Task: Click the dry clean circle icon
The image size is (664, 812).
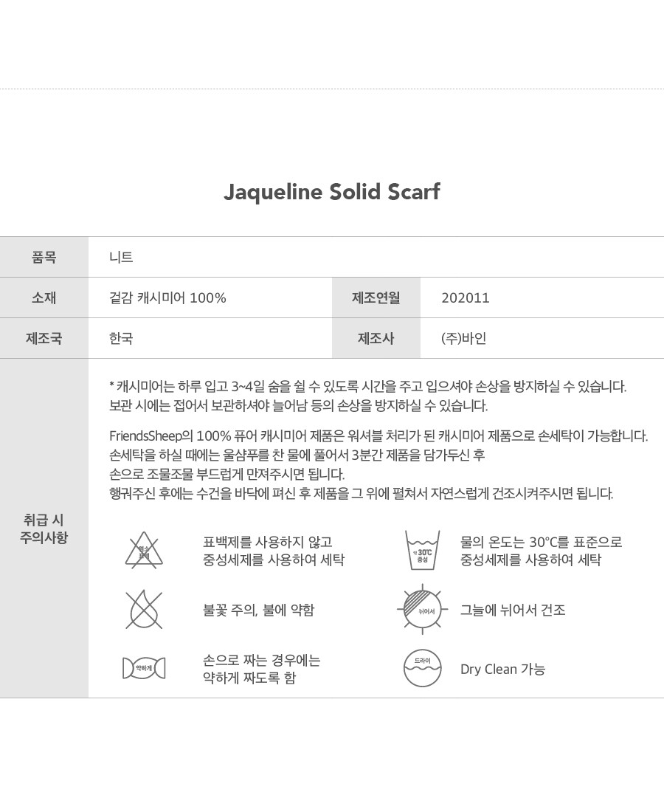Action: point(422,669)
